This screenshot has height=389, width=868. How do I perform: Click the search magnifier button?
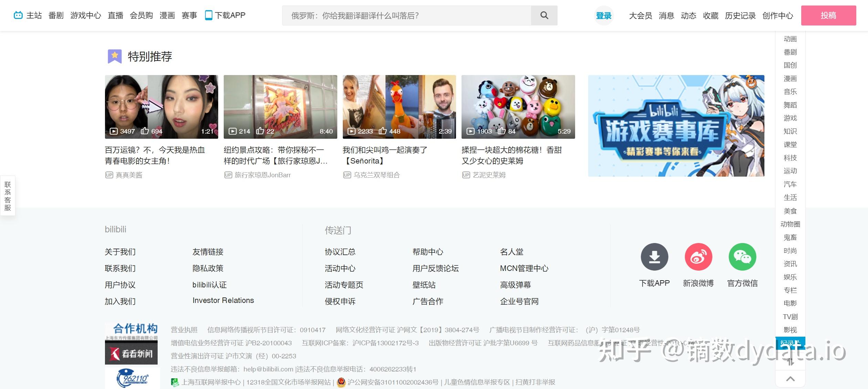(x=544, y=15)
